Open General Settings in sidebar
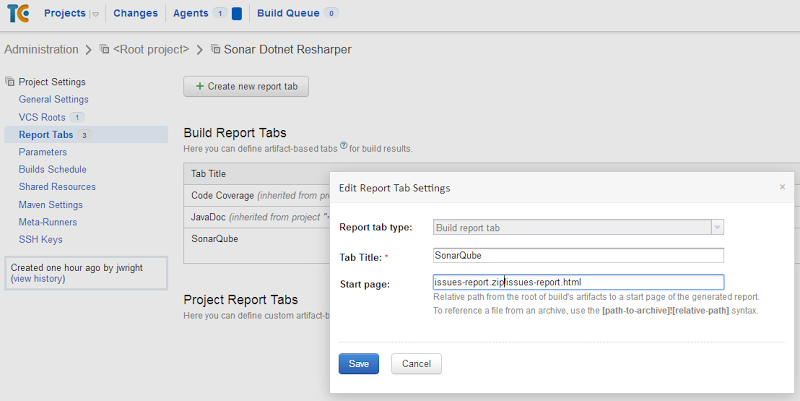This screenshot has height=401, width=800. point(54,99)
